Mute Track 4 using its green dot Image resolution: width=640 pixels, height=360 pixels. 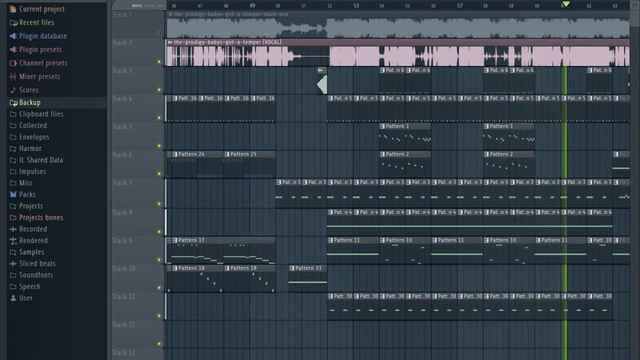coord(159,118)
